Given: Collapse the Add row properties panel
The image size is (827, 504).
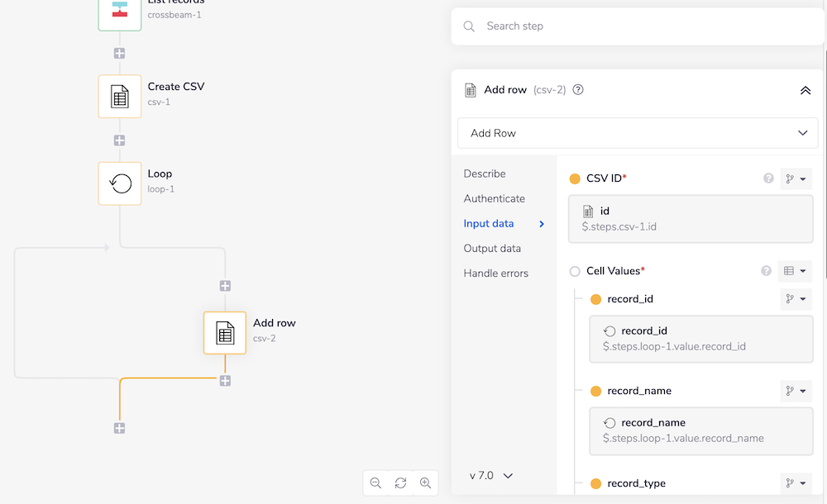Looking at the screenshot, I should (805, 90).
